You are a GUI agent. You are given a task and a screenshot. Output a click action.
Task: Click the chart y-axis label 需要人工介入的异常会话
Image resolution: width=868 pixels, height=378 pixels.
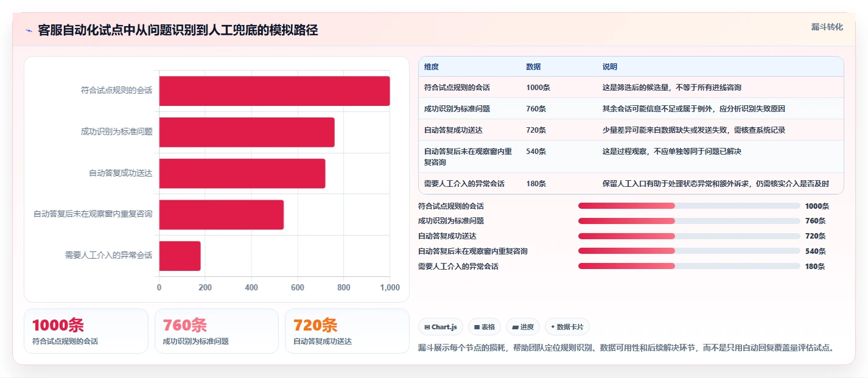109,256
